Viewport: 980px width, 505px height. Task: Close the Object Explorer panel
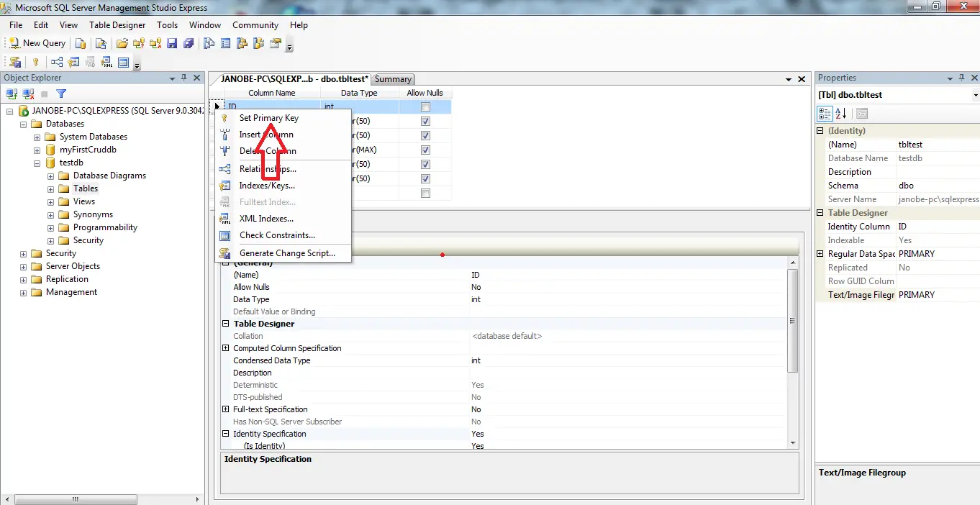196,78
